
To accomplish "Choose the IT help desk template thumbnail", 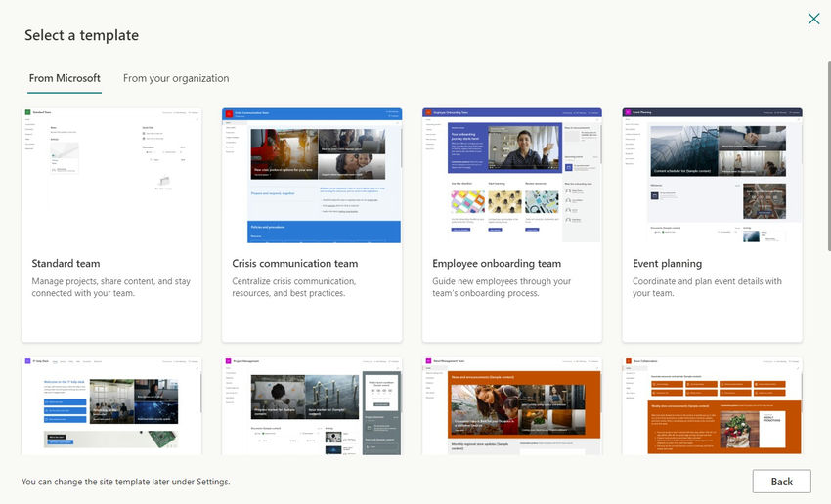I will [111, 405].
